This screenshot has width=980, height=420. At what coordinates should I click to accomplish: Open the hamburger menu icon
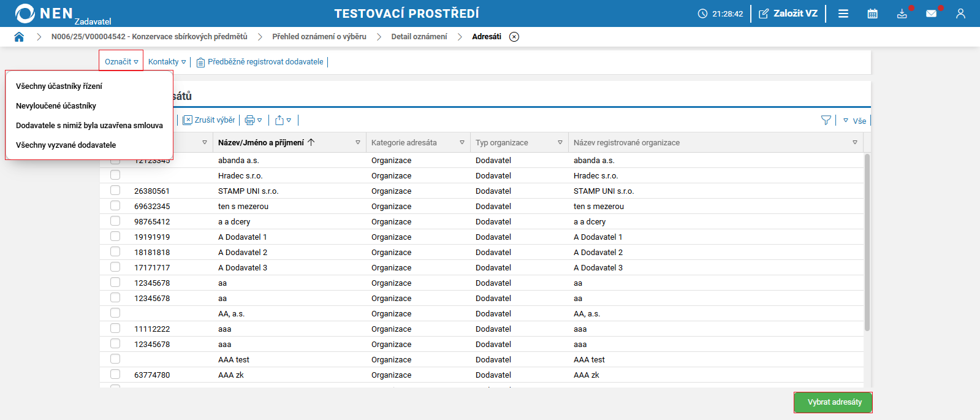(x=843, y=13)
